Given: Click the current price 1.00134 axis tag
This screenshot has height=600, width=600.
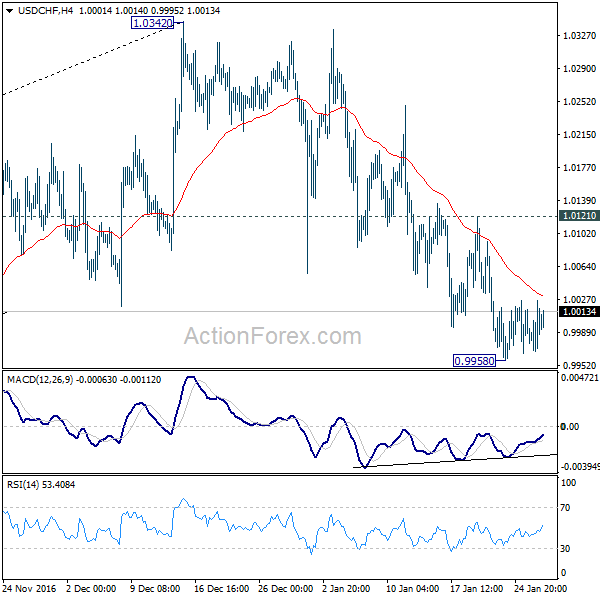Looking at the screenshot, I should click(579, 312).
